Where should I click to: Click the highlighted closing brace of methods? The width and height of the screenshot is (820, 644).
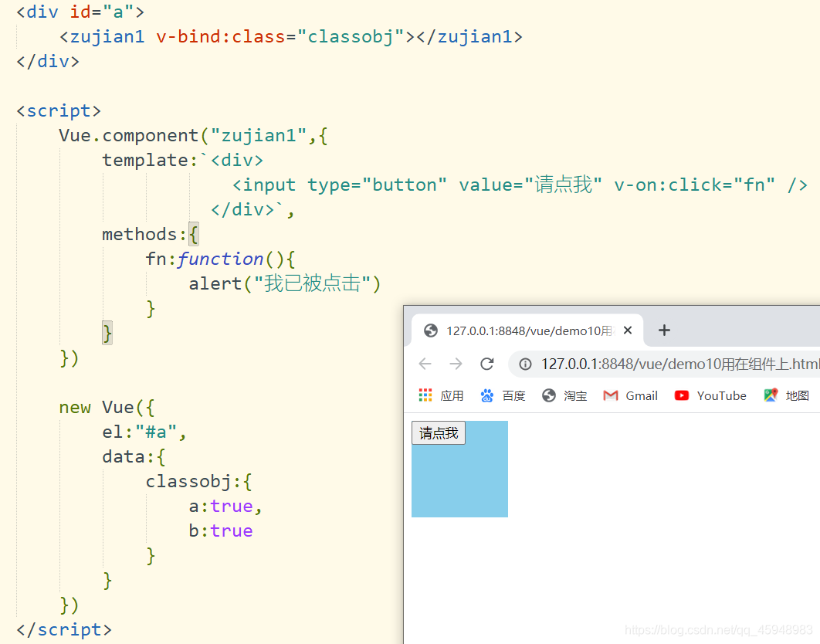pyautogui.click(x=107, y=333)
